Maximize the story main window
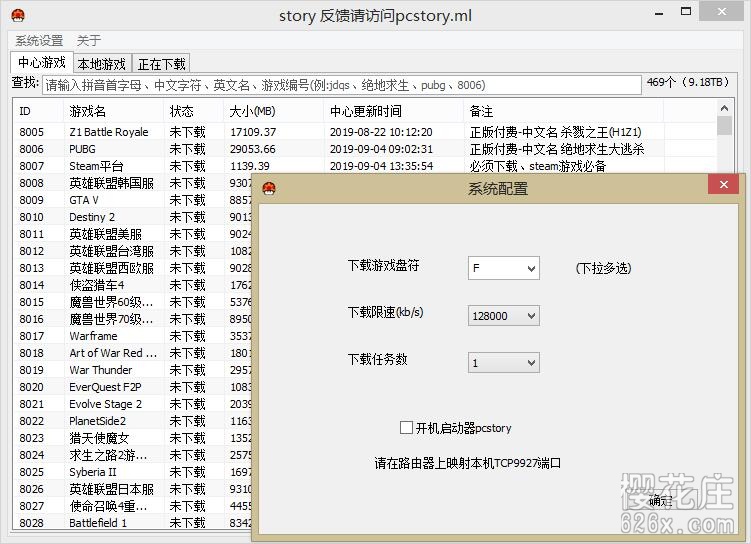This screenshot has height=544, width=751. (x=686, y=11)
